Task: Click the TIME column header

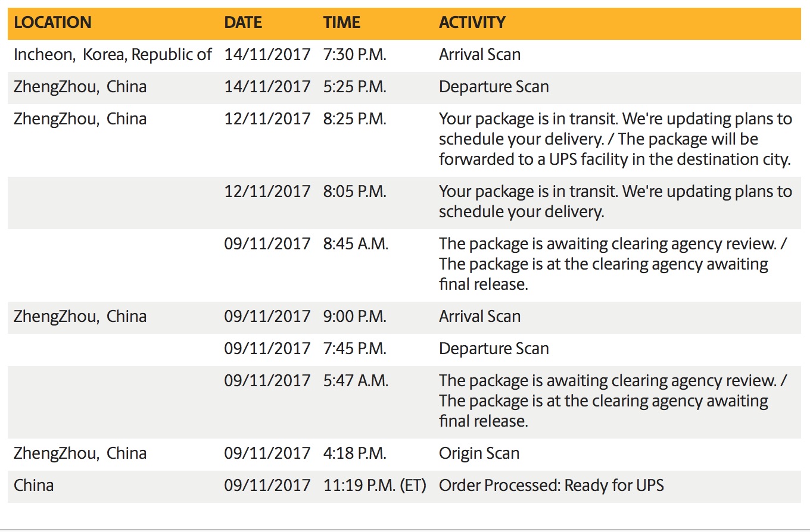Action: pyautogui.click(x=342, y=23)
